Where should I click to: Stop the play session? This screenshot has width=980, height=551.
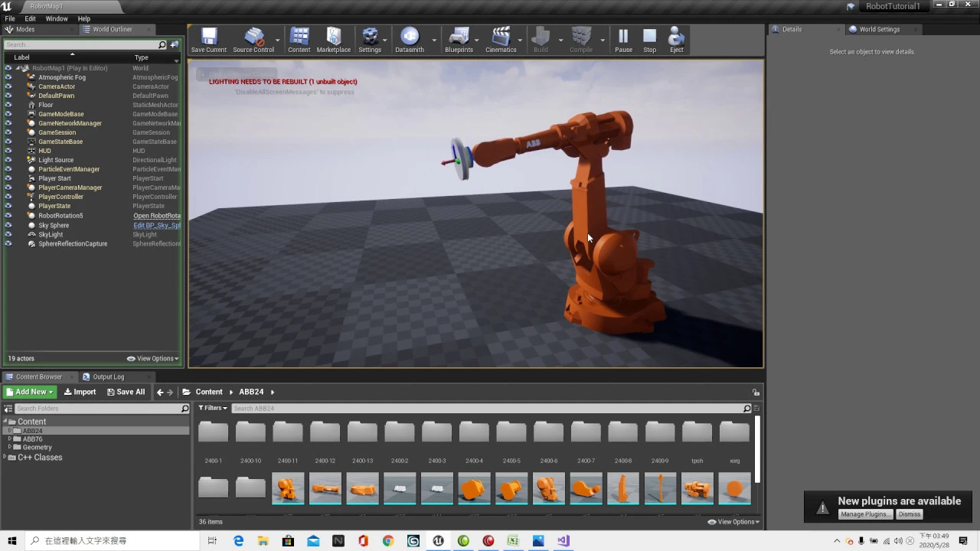tap(649, 40)
